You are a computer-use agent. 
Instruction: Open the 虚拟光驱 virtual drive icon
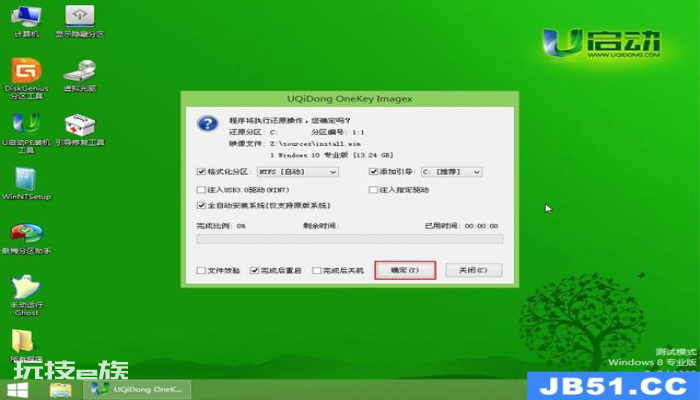point(79,76)
